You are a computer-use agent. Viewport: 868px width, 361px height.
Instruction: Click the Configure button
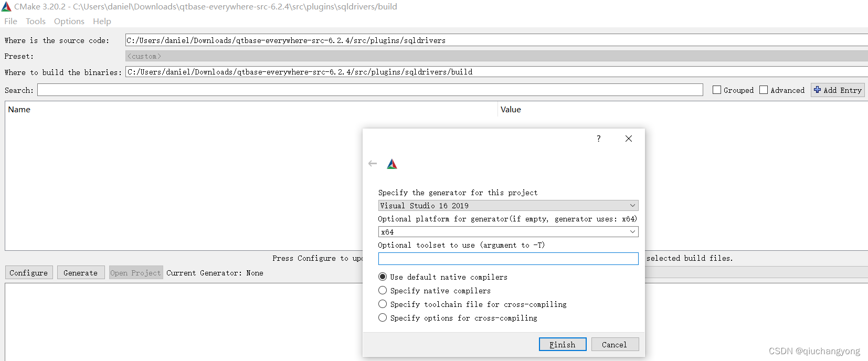point(29,272)
